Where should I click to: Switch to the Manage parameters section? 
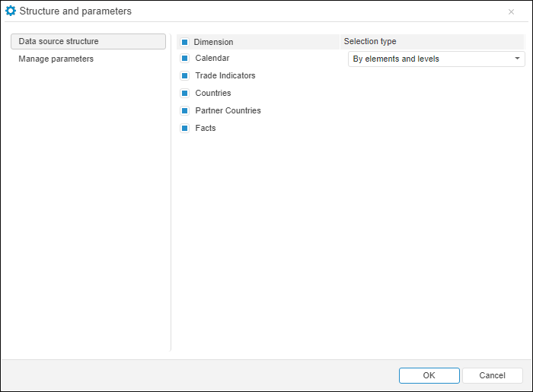(56, 59)
